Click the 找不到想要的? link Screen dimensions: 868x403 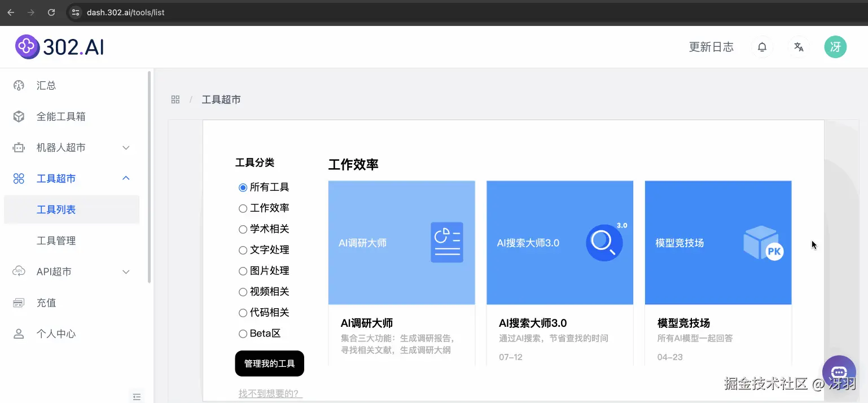tap(270, 393)
